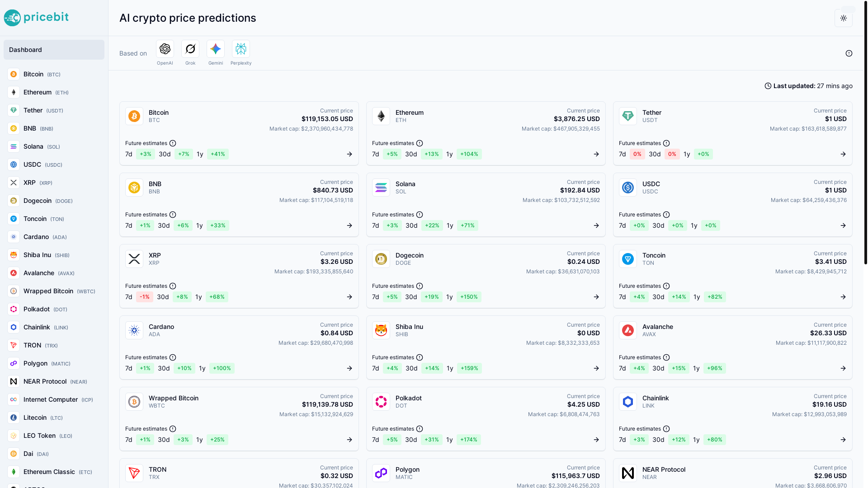
Task: Open Chainlink card details arrow
Action: coord(843,440)
